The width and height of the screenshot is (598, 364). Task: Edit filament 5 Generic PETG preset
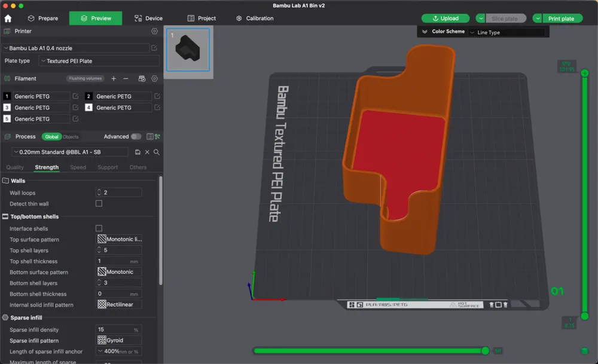[75, 119]
